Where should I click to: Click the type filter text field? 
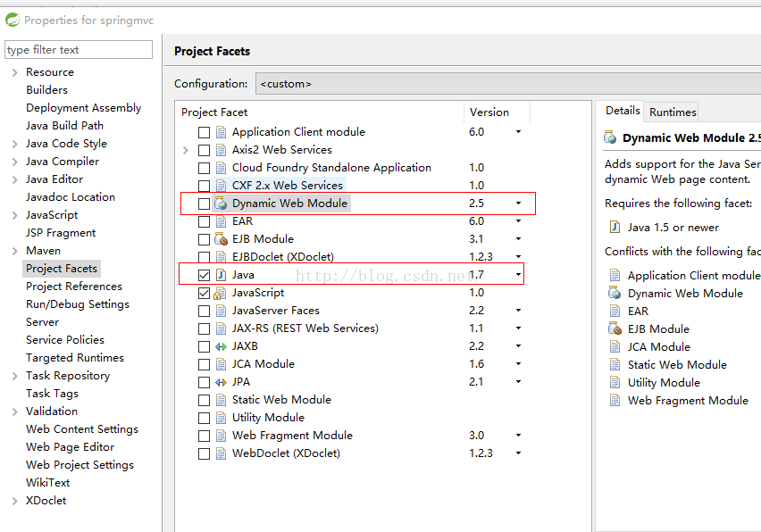click(x=79, y=50)
